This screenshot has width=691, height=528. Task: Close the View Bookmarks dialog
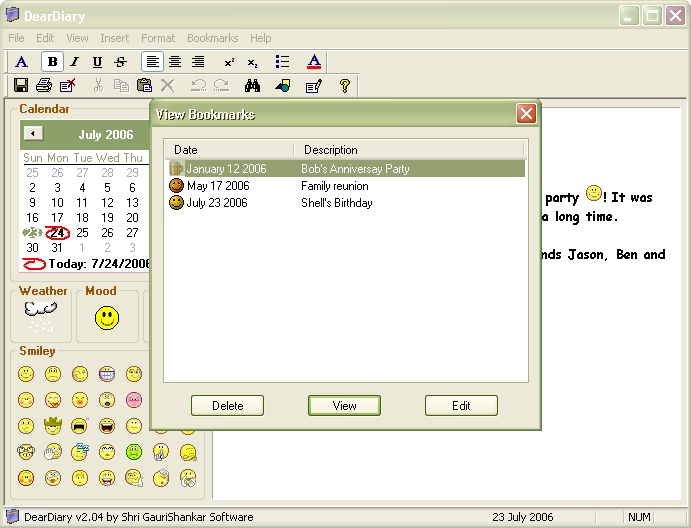tap(526, 114)
